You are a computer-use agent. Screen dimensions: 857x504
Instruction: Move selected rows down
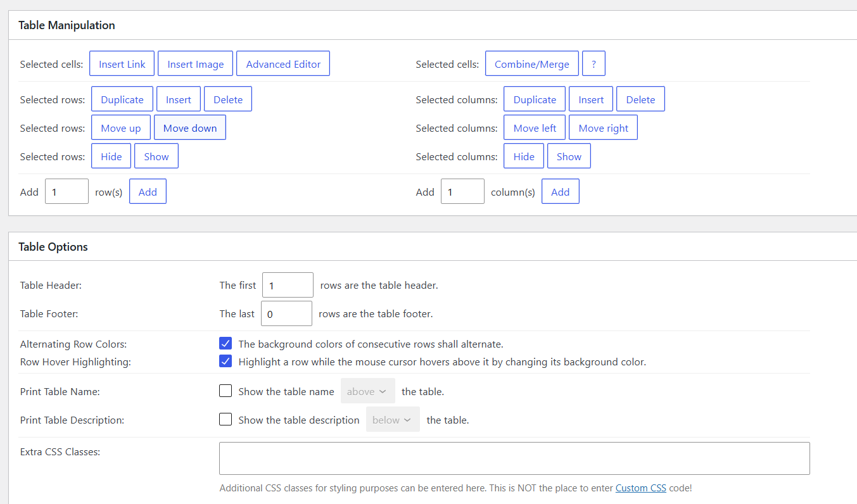point(190,128)
